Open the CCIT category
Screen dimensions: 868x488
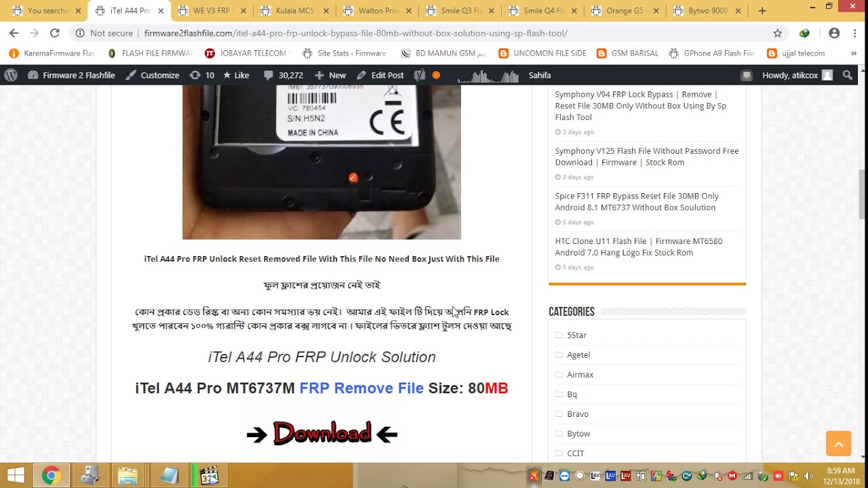click(x=576, y=453)
